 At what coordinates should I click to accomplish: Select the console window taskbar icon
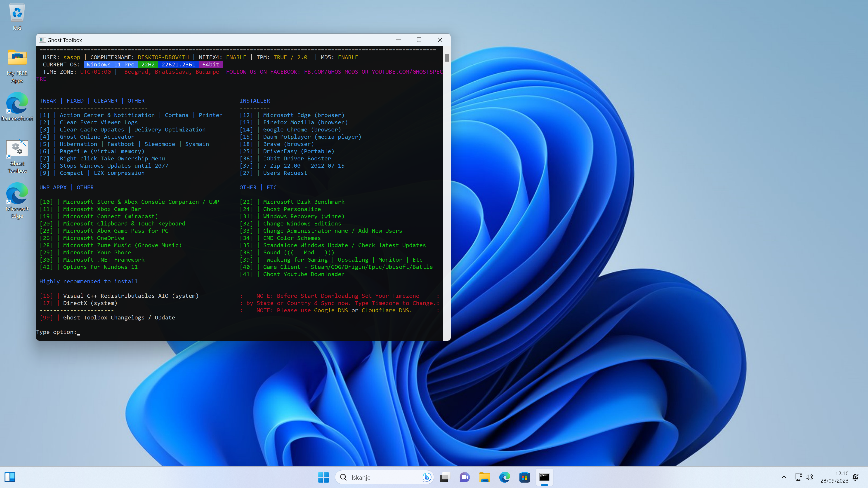tap(544, 477)
